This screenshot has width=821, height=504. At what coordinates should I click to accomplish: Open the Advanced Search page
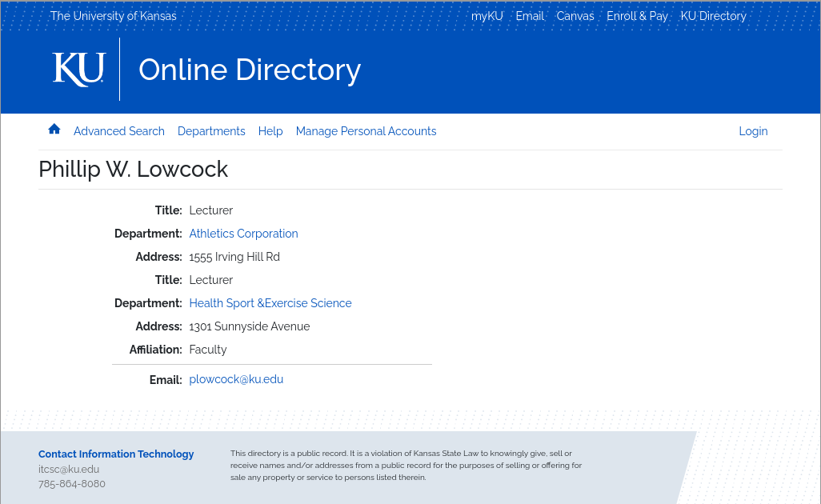pos(119,131)
